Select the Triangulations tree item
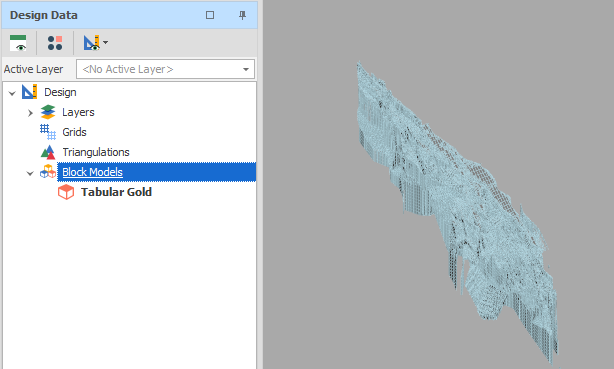614x369 pixels. click(x=96, y=152)
